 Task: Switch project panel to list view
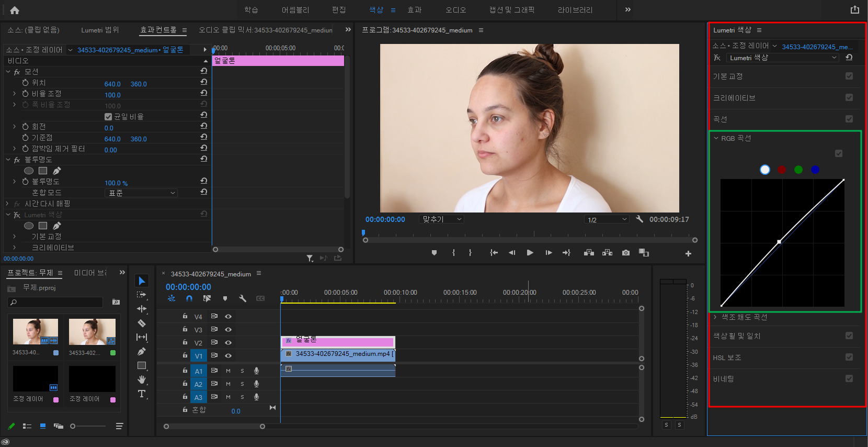27,426
